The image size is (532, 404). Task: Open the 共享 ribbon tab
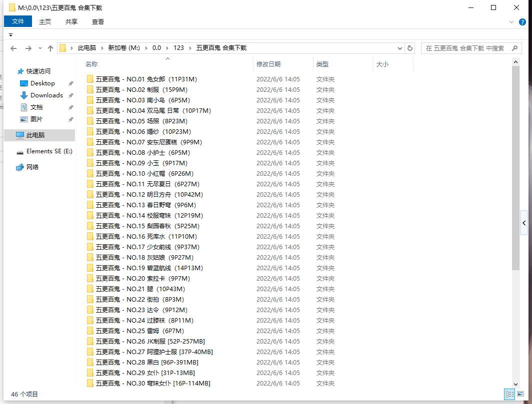click(71, 21)
